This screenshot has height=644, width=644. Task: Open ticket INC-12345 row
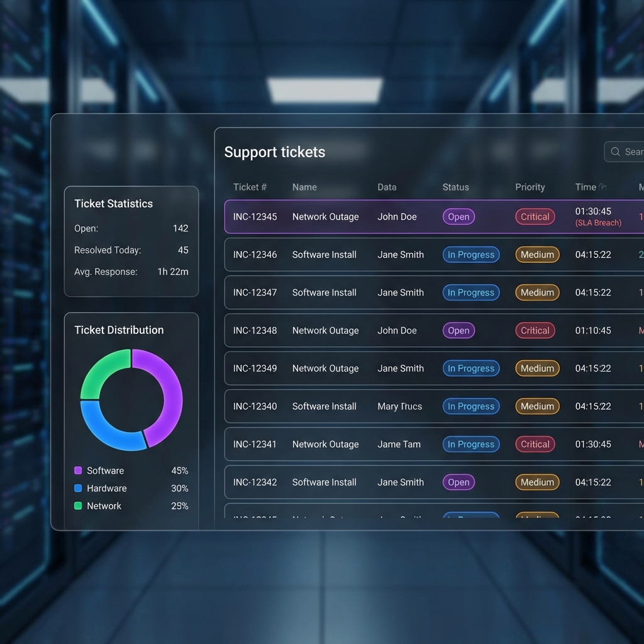pyautogui.click(x=325, y=217)
